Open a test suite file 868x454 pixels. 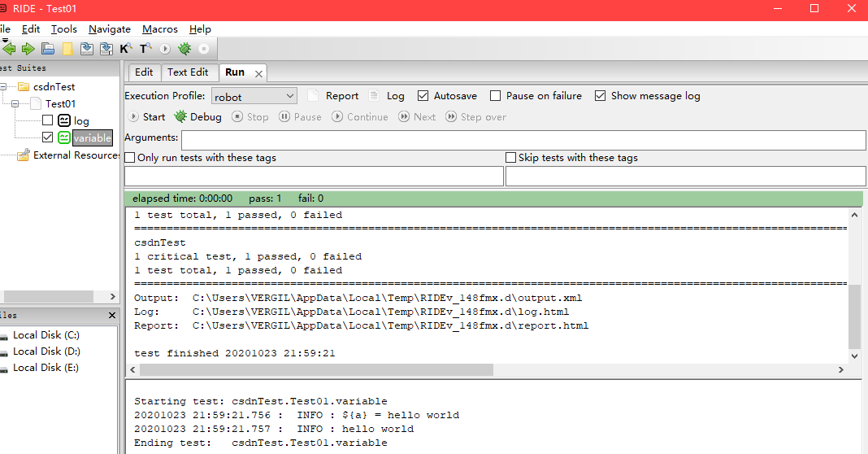coord(48,49)
